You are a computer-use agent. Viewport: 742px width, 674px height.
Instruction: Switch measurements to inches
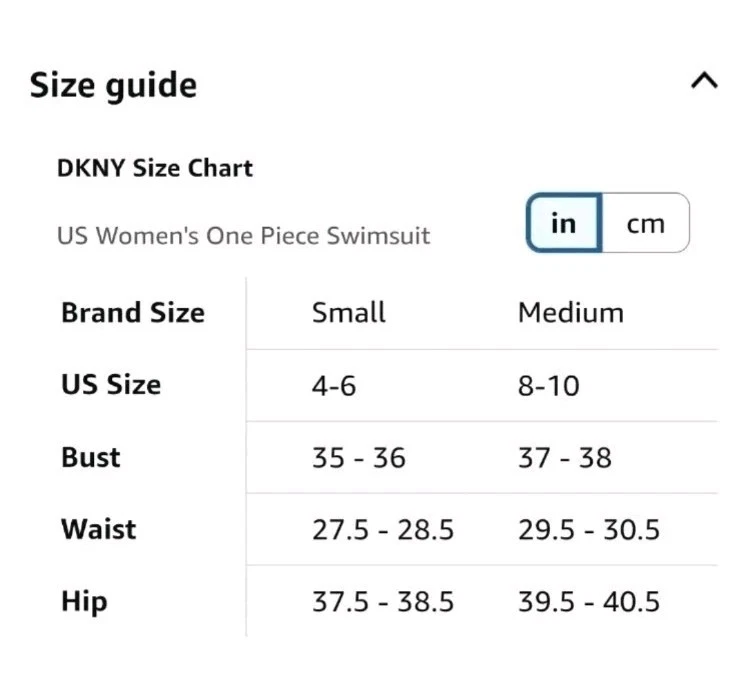click(564, 223)
